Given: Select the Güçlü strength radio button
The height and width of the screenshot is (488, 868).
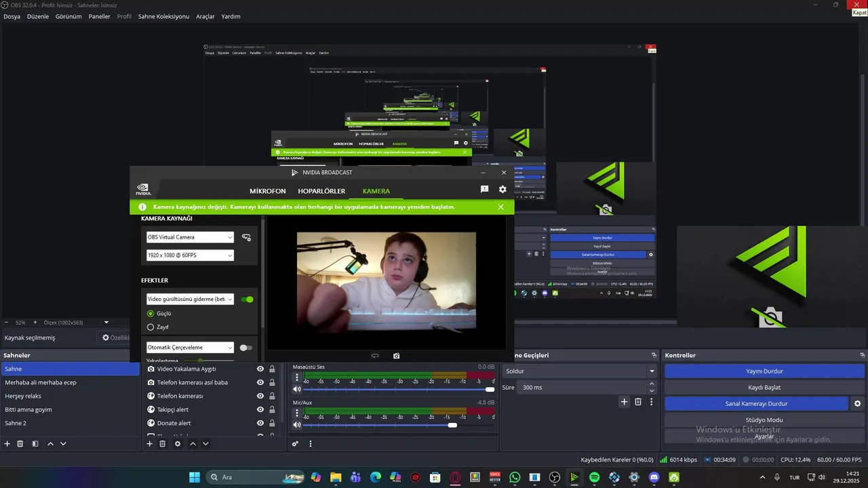Looking at the screenshot, I should pos(151,313).
